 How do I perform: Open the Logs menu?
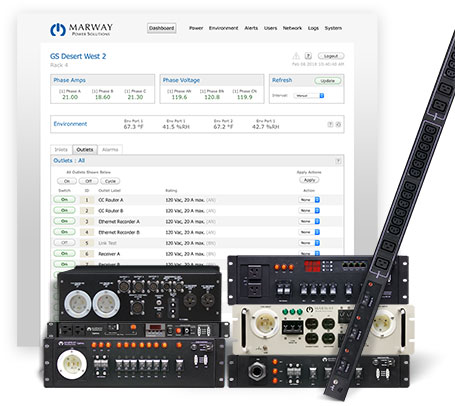(313, 28)
